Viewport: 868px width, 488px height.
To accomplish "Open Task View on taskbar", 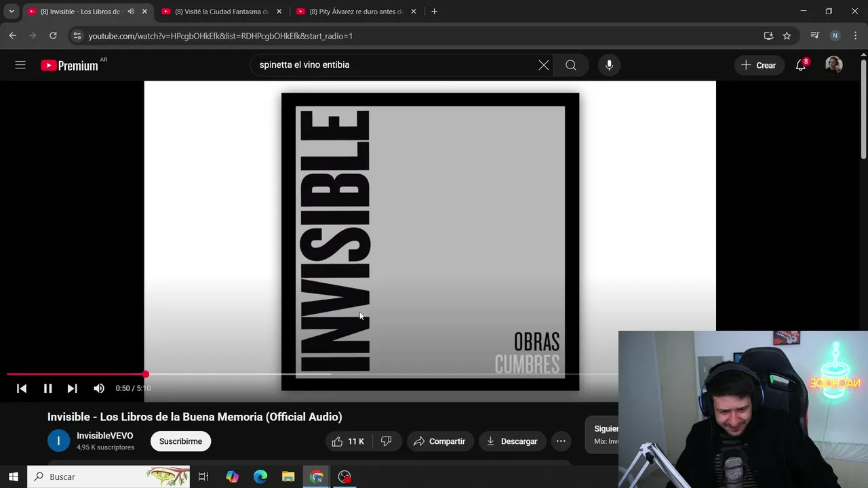I will tap(203, 477).
